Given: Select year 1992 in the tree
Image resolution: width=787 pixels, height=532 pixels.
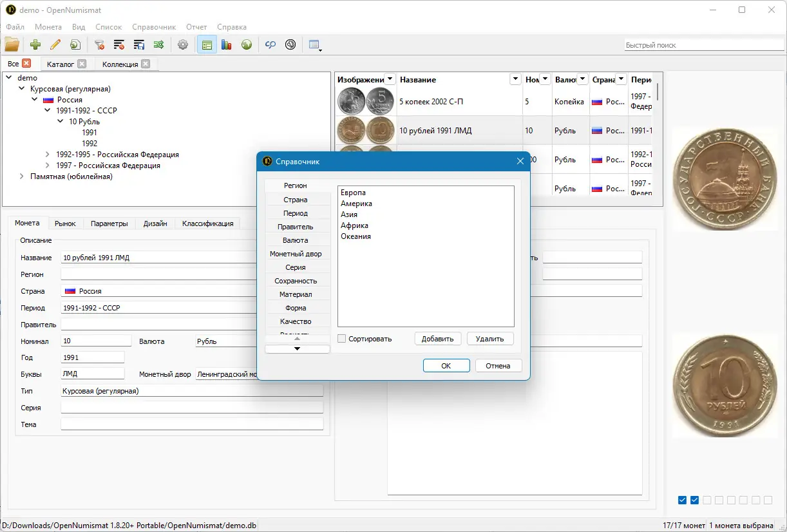Looking at the screenshot, I should 90,144.
